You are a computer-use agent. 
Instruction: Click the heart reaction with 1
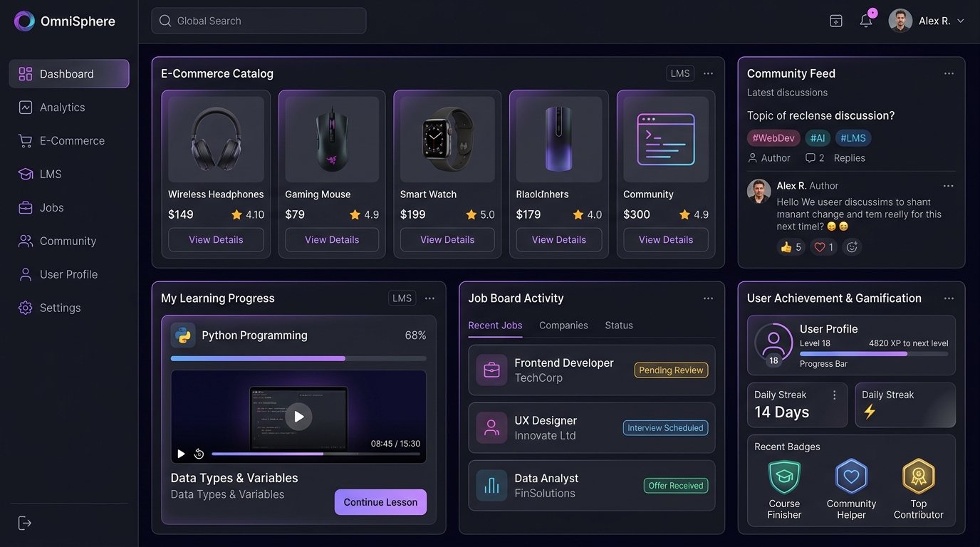tap(824, 247)
